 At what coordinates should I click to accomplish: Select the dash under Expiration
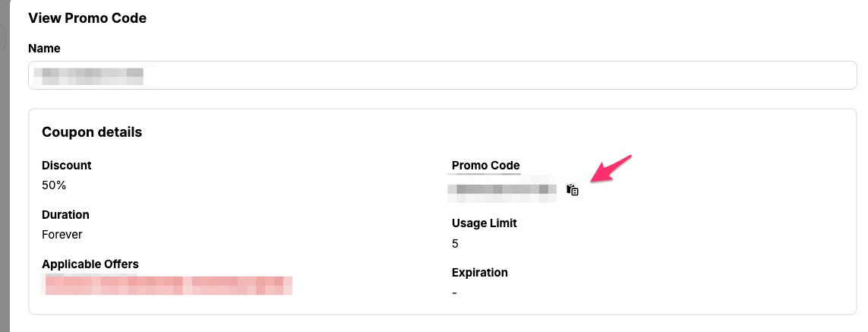(454, 292)
